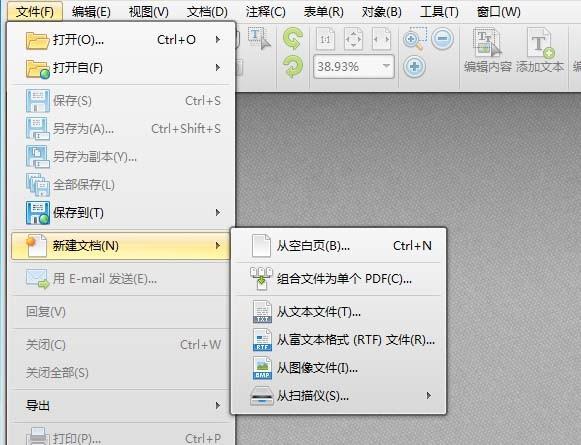Image resolution: width=581 pixels, height=445 pixels.
Task: Open the 文件(F) menu
Action: point(35,12)
